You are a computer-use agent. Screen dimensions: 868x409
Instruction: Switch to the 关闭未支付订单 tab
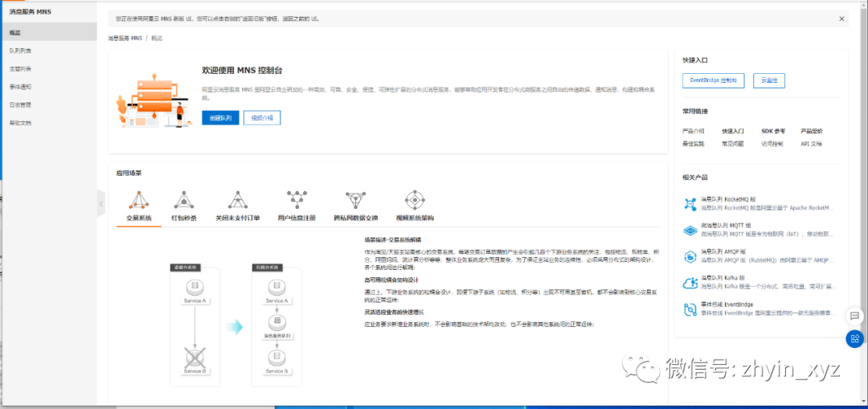[237, 218]
